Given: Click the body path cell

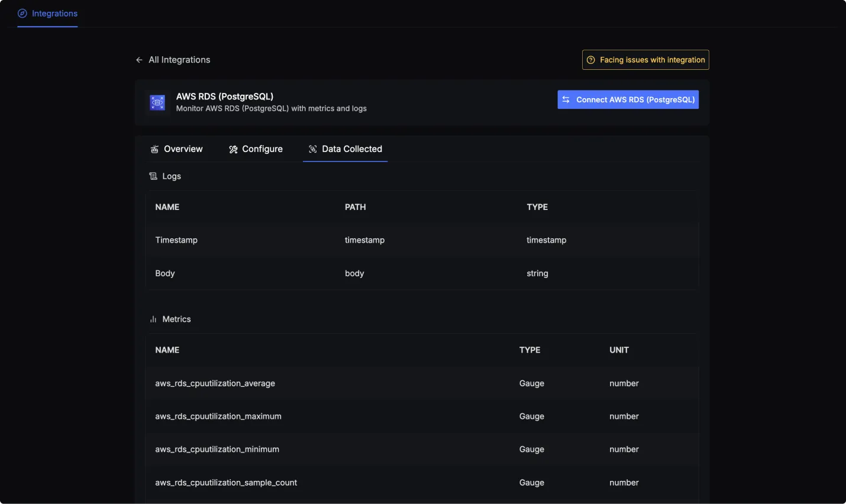Looking at the screenshot, I should [x=354, y=273].
